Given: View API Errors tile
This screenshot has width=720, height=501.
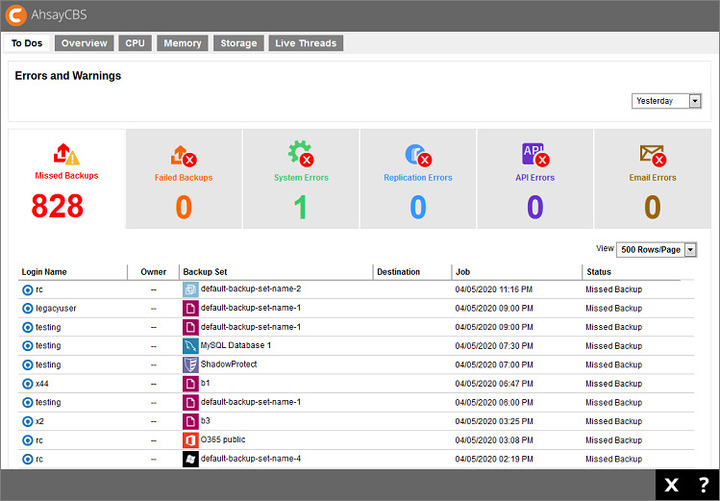Looking at the screenshot, I should tap(535, 154).
